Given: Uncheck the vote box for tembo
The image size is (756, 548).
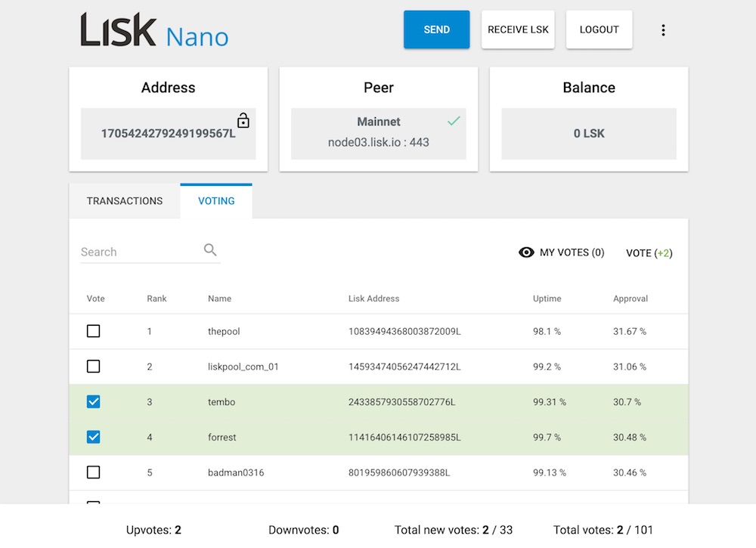Looking at the screenshot, I should pyautogui.click(x=94, y=401).
